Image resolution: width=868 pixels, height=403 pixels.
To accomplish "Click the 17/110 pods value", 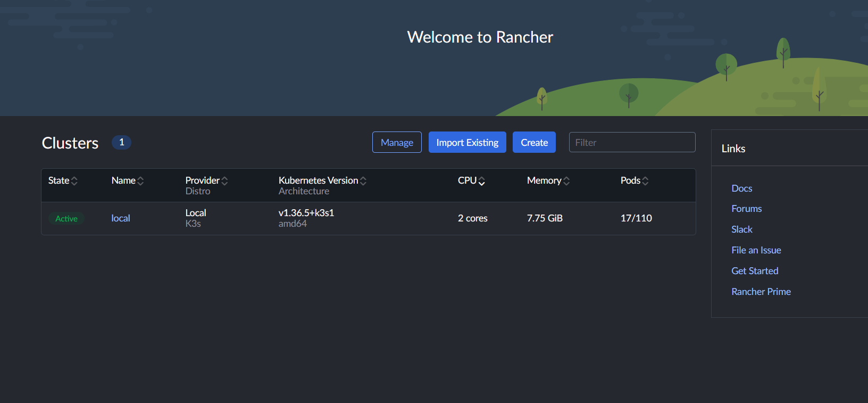I will 636,218.
